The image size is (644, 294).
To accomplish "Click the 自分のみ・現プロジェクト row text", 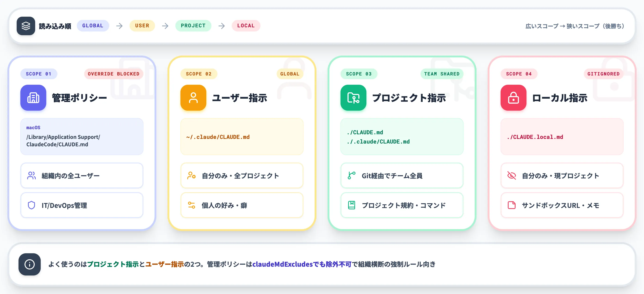I will 560,176.
